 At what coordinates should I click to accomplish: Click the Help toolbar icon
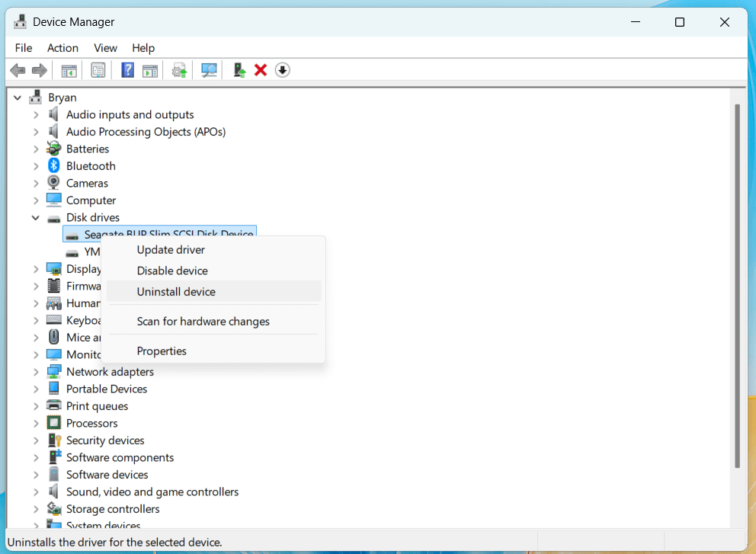[127, 69]
